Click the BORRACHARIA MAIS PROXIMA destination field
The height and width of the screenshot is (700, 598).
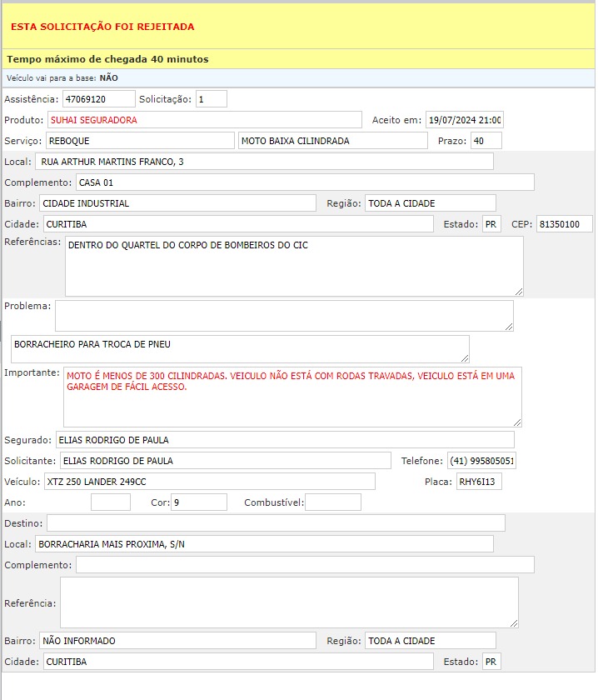click(264, 544)
